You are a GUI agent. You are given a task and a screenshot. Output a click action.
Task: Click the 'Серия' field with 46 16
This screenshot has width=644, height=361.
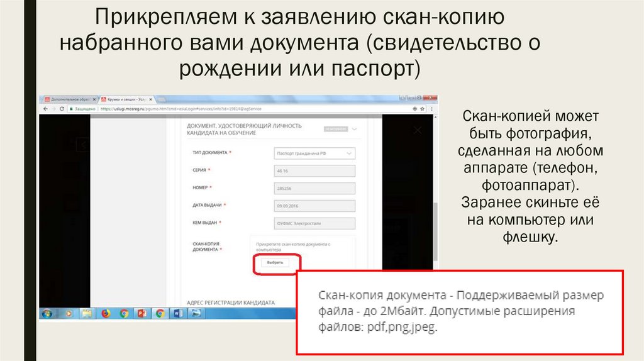click(x=314, y=171)
